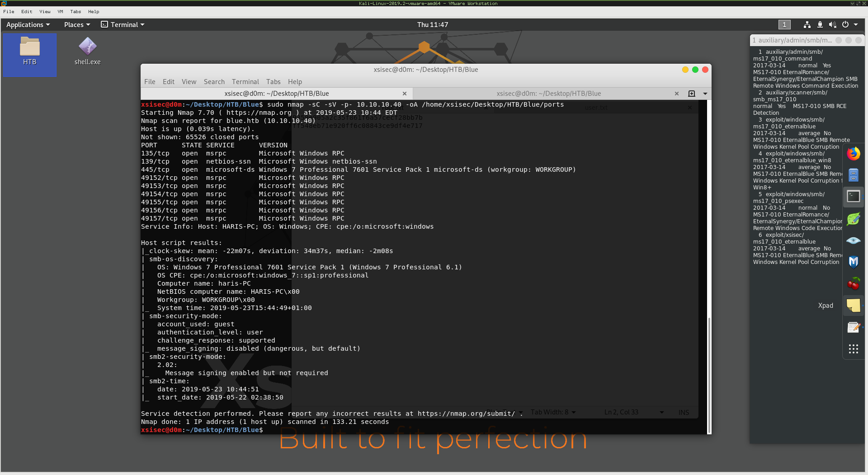868x475 pixels.
Task: Click the muted volume icon in top bar
Action: (832, 25)
